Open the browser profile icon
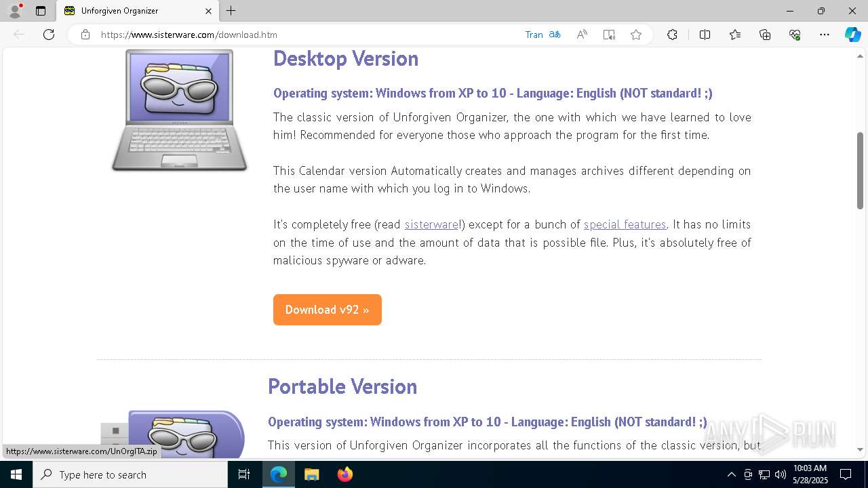This screenshot has height=488, width=868. tap(15, 10)
